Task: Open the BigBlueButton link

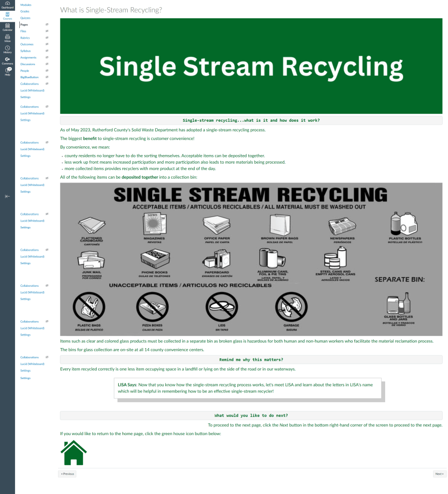Action: (29, 77)
